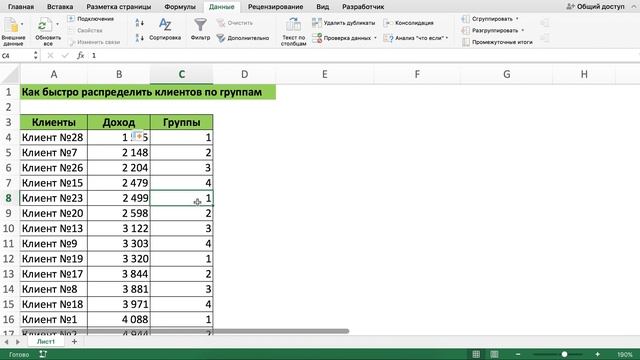Open Advanced filter (Дополнительно)
The height and width of the screenshot is (360, 640).
(243, 38)
